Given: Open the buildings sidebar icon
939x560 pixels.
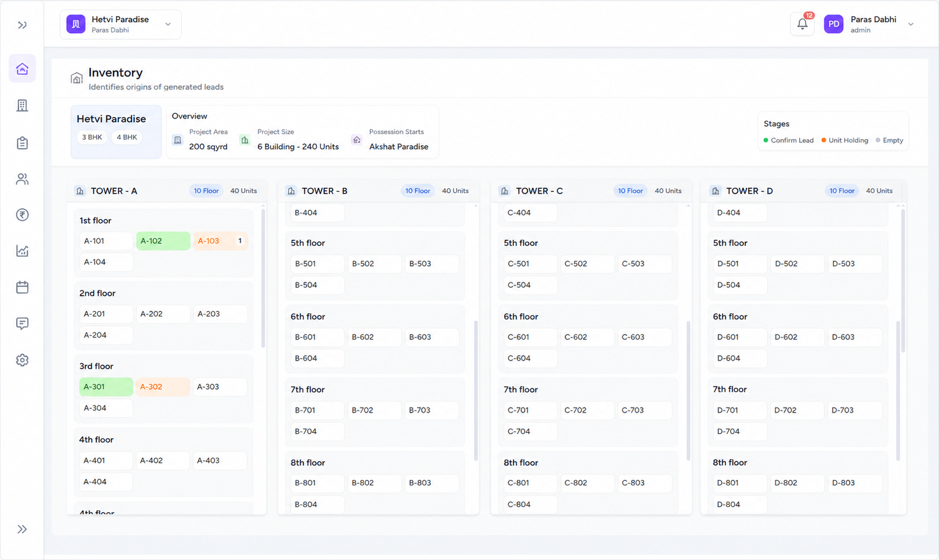Looking at the screenshot, I should (22, 105).
